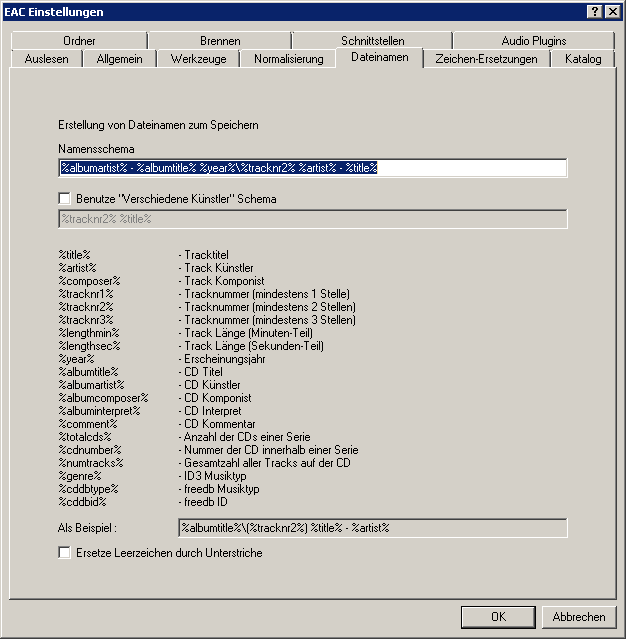Click the disabled Verschiedene Künstler schema field
Image resolution: width=626 pixels, height=639 pixels.
tap(312, 219)
